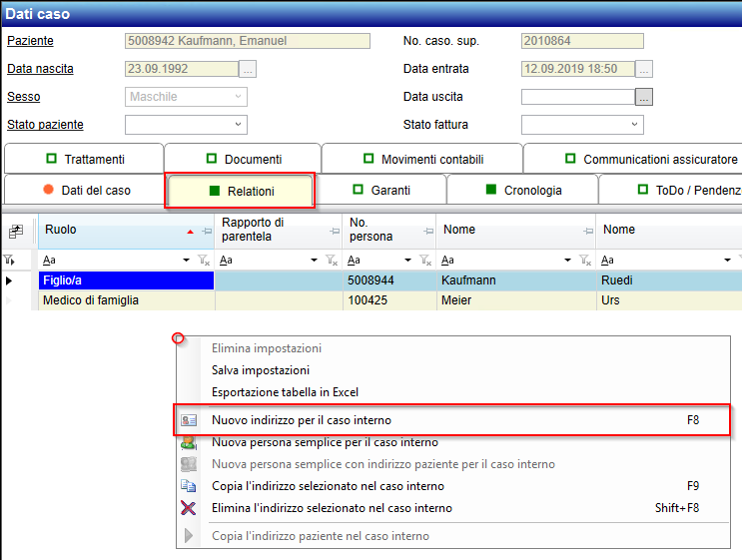Click the column chooser icon in grid corner
The width and height of the screenshot is (742, 560).
[x=16, y=232]
